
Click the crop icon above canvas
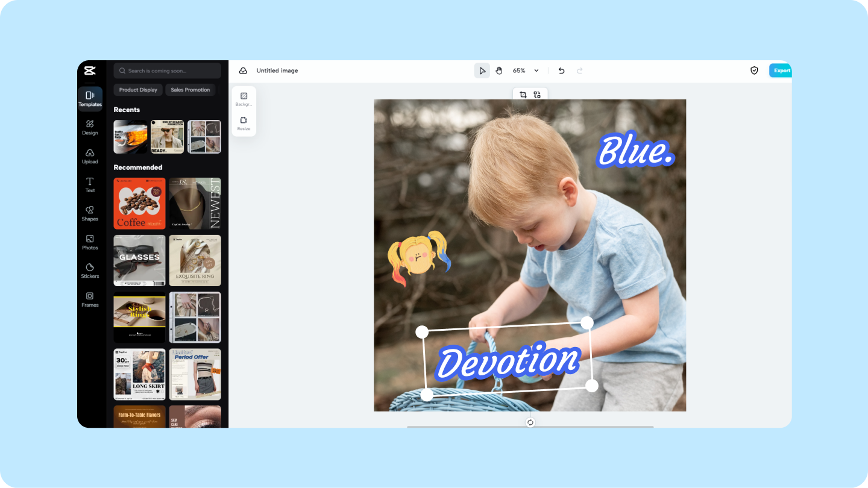click(x=523, y=95)
